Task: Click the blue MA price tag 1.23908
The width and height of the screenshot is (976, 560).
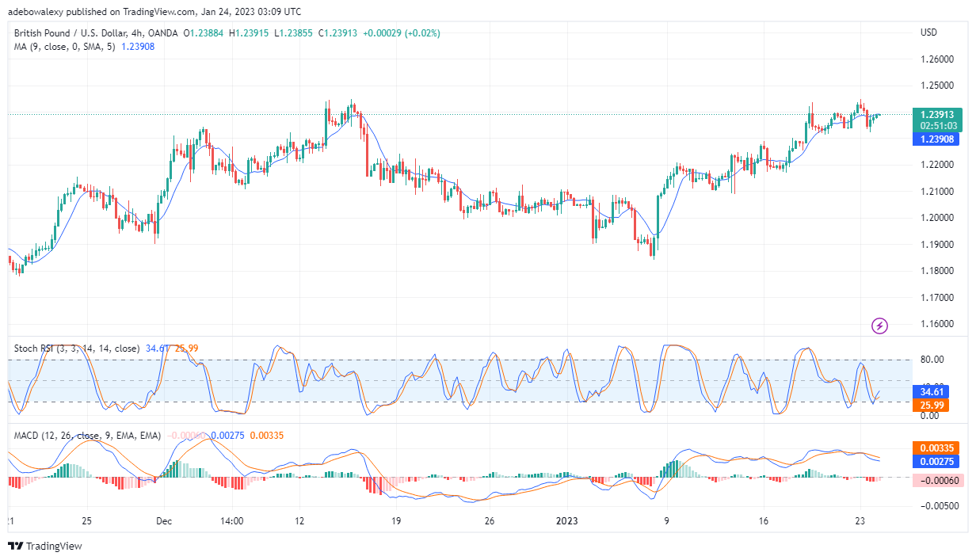Action: tap(936, 139)
